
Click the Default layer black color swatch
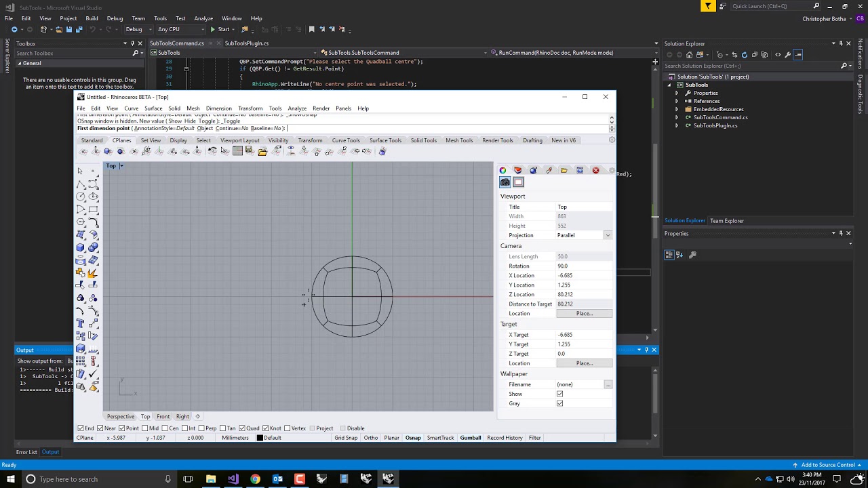260,438
